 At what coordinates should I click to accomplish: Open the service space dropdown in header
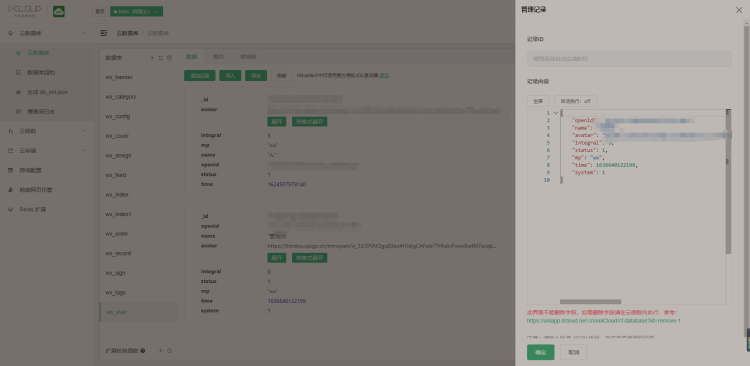pyautogui.click(x=137, y=11)
